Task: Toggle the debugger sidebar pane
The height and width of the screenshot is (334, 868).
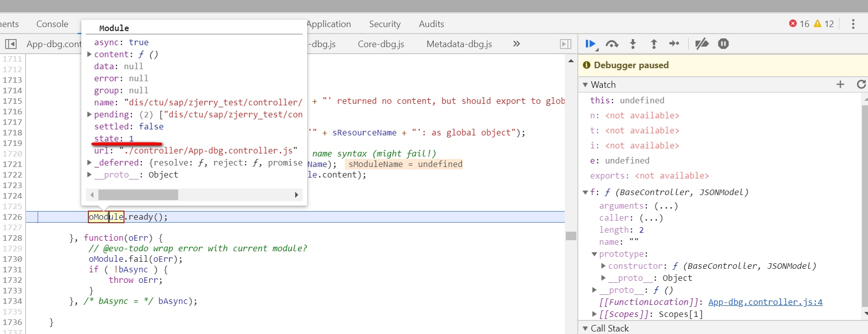Action: [566, 44]
